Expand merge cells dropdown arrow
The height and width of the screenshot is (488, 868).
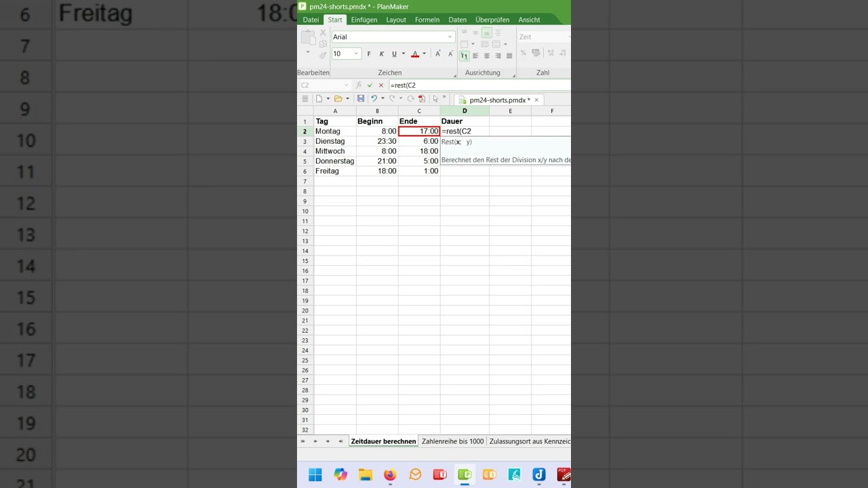(505, 44)
